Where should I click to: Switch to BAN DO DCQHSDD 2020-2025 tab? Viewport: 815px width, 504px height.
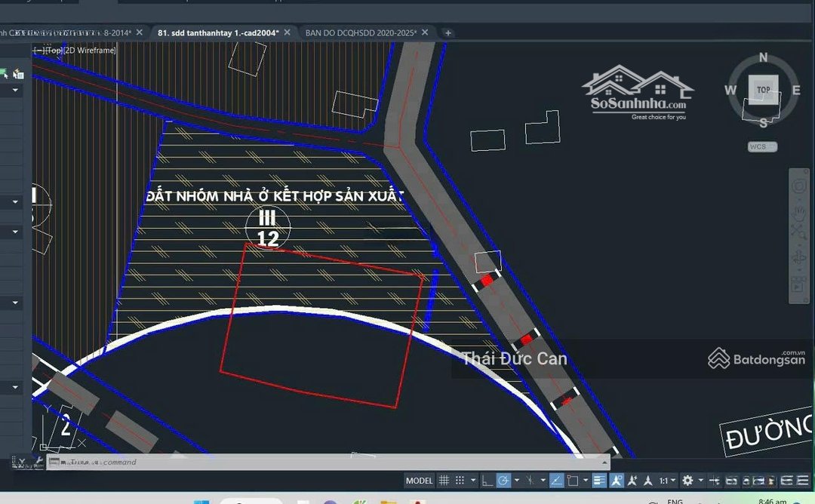tap(361, 32)
